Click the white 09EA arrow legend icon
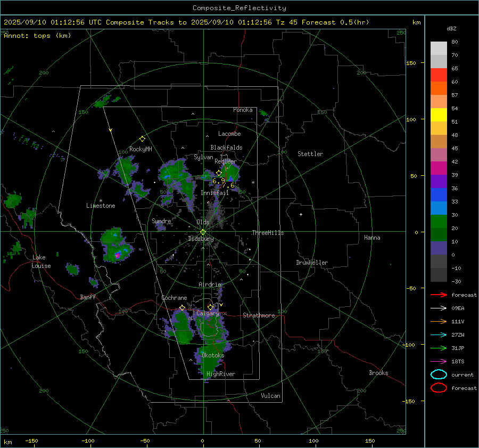The image size is (479, 448). (439, 308)
